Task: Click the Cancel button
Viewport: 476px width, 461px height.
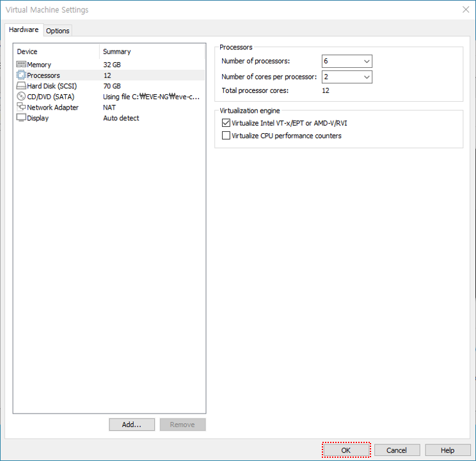Action: 397,450
